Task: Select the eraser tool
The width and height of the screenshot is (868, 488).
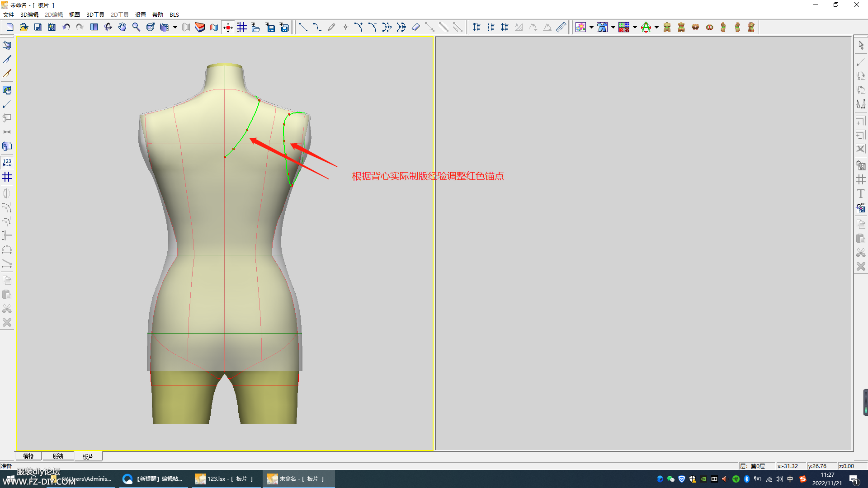Action: pyautogui.click(x=415, y=28)
